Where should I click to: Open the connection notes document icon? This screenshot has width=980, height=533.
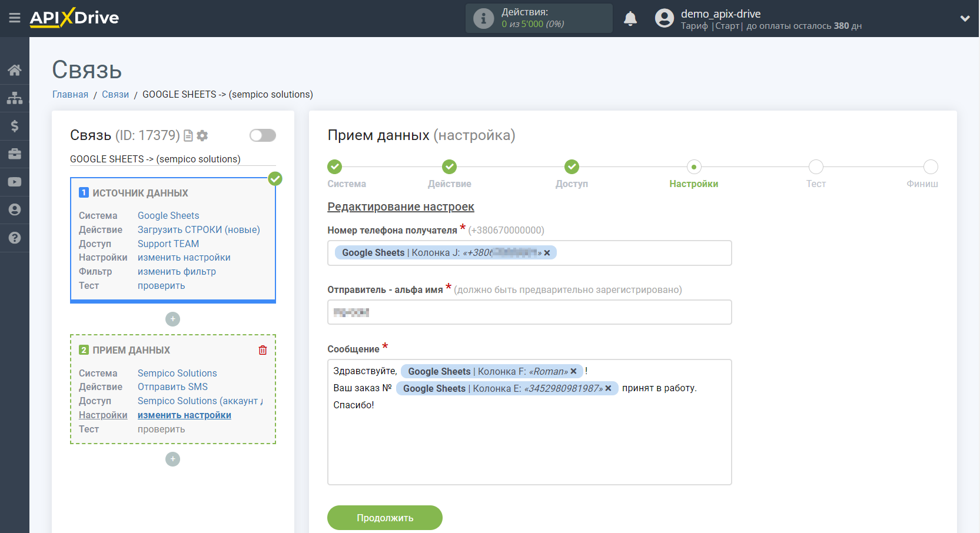pyautogui.click(x=188, y=136)
